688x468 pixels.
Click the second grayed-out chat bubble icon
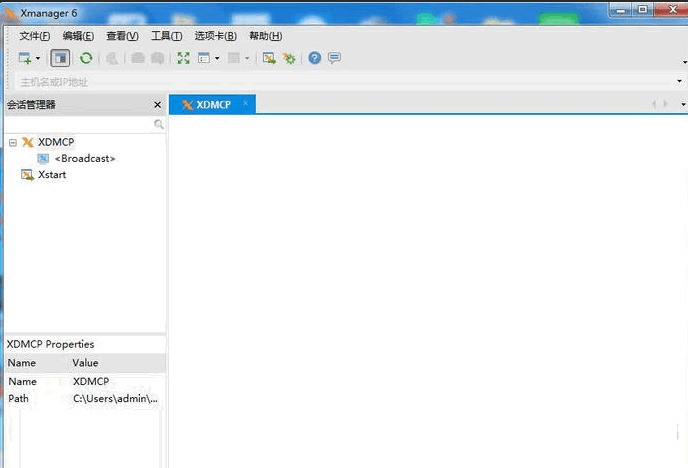[x=158, y=58]
